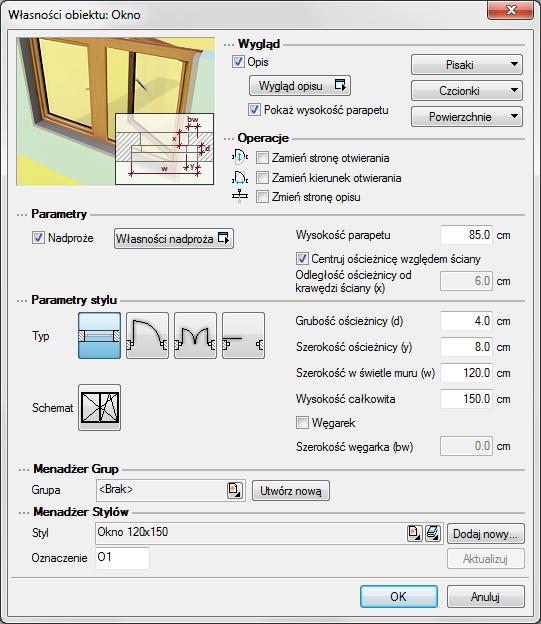The width and height of the screenshot is (541, 624).
Task: Expand the Powierzchnie dropdown
Action: coord(467,117)
